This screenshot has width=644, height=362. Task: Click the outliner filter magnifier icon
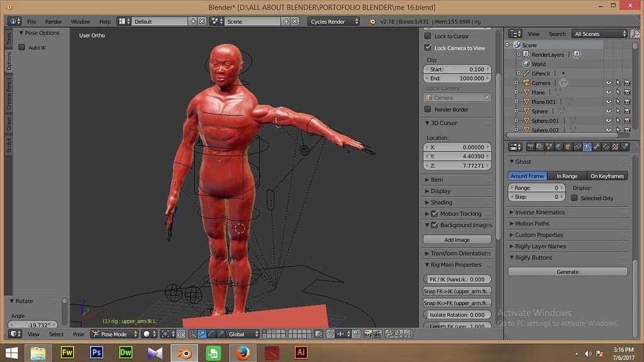[x=635, y=34]
